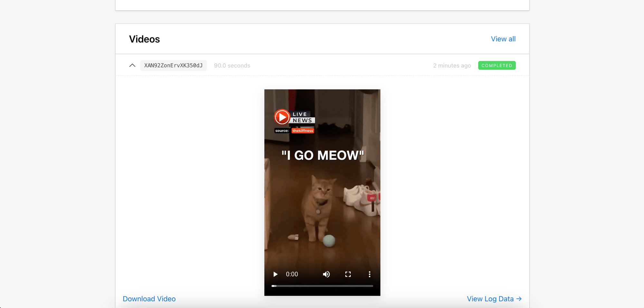The height and width of the screenshot is (308, 644).
Task: Open View Log Data
Action: (490, 299)
